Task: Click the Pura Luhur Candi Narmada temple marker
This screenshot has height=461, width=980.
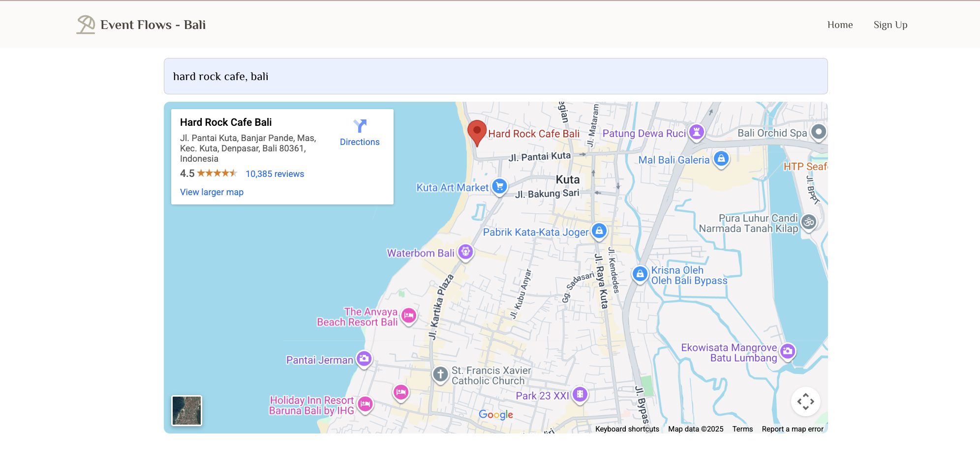Action: pyautogui.click(x=809, y=223)
